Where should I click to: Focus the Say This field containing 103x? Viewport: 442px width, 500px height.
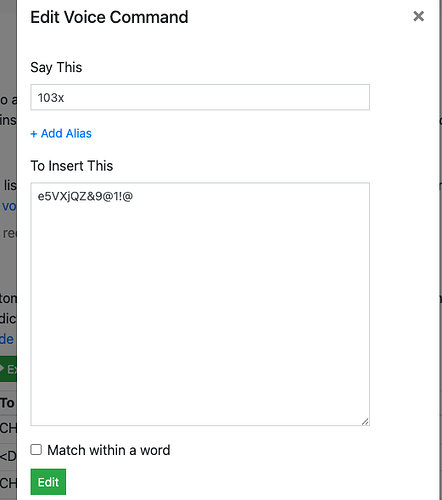coord(200,97)
